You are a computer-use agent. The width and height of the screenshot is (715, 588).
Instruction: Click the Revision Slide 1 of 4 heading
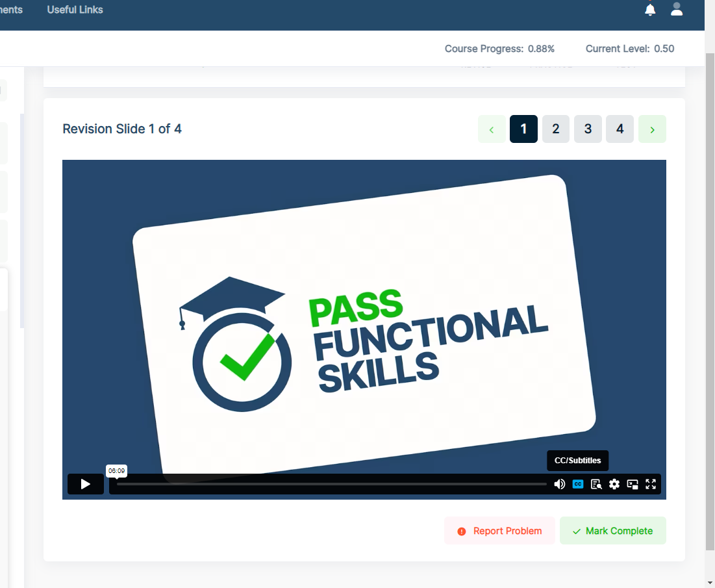[x=121, y=129]
